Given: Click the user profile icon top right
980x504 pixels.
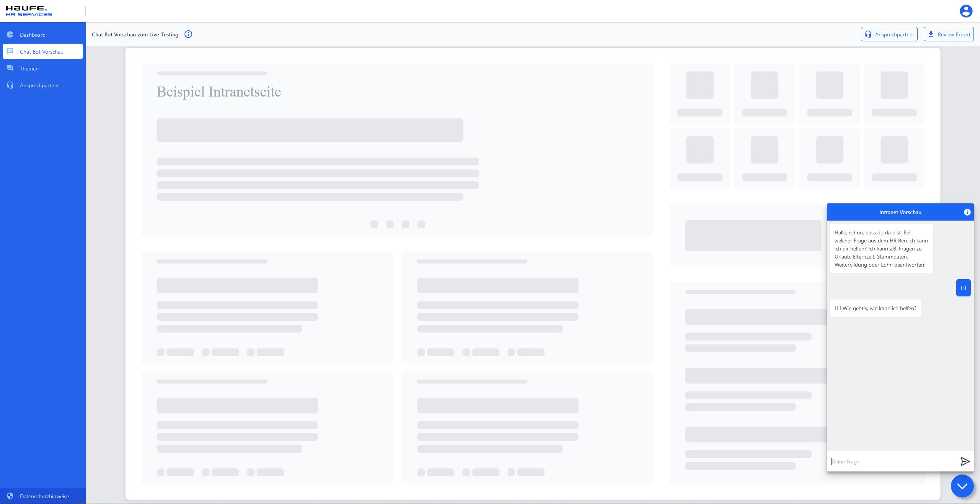Looking at the screenshot, I should (966, 11).
